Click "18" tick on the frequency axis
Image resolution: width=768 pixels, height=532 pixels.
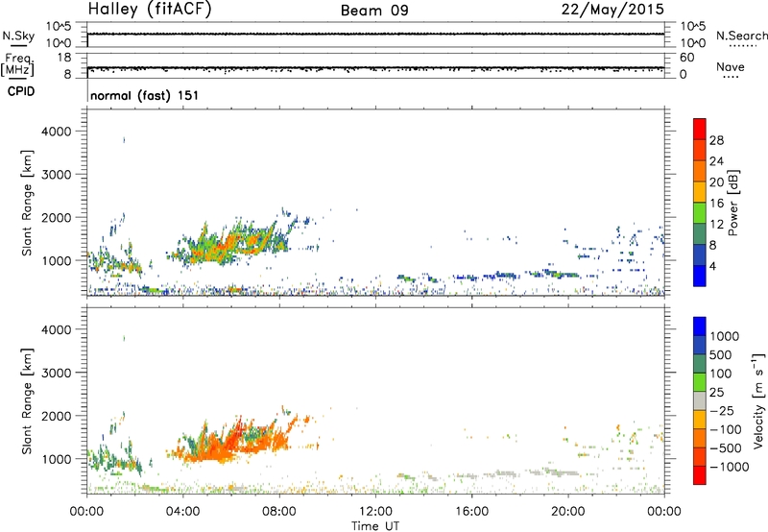tap(64, 58)
